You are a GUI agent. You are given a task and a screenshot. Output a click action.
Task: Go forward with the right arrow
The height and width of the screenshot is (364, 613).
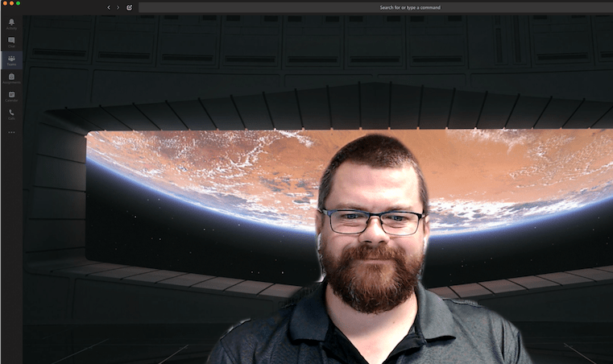tap(118, 7)
